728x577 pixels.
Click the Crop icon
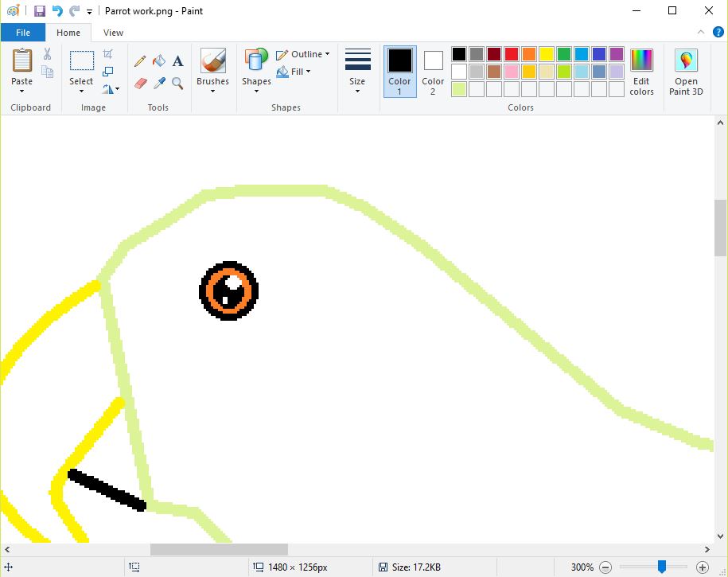tap(107, 54)
